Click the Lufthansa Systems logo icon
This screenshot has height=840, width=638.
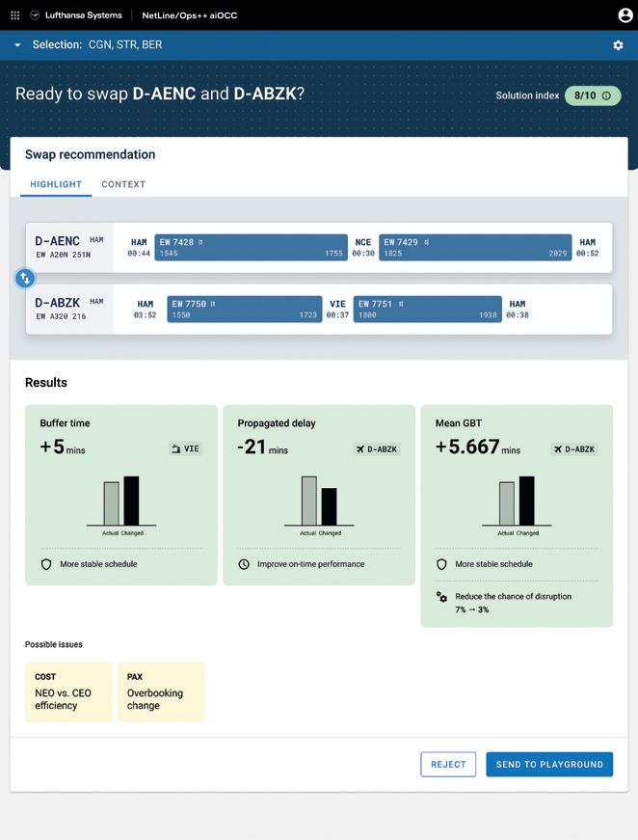pos(35,15)
